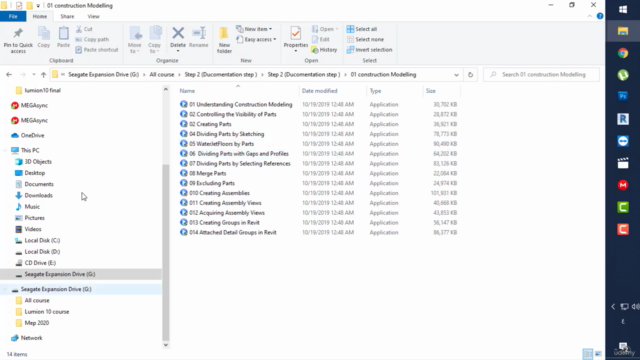
Task: Sort by Date modified column header
Action: click(x=320, y=91)
